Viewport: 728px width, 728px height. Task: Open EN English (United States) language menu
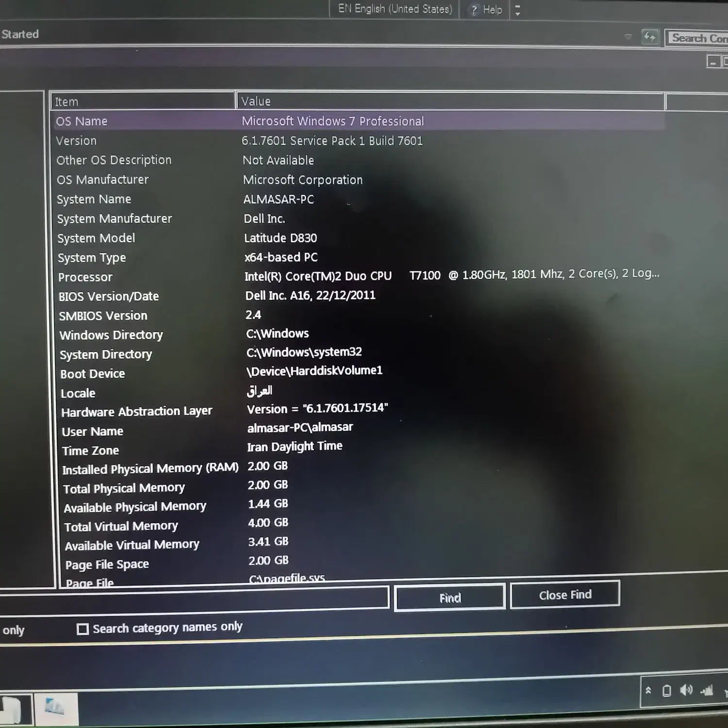(x=395, y=9)
